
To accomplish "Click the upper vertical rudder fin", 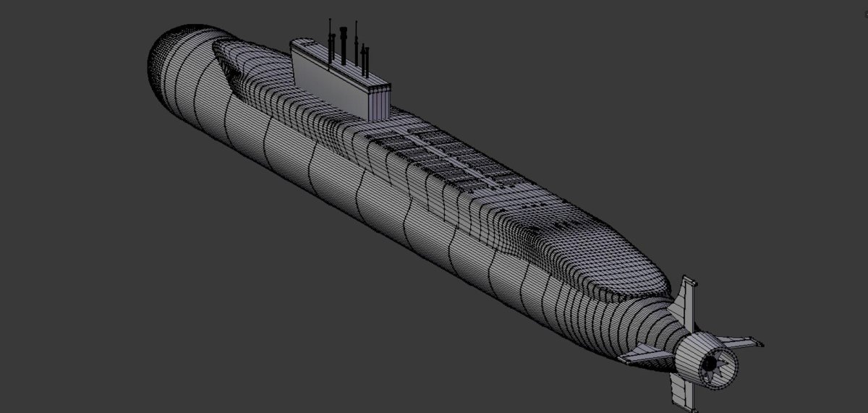I will pos(687,298).
